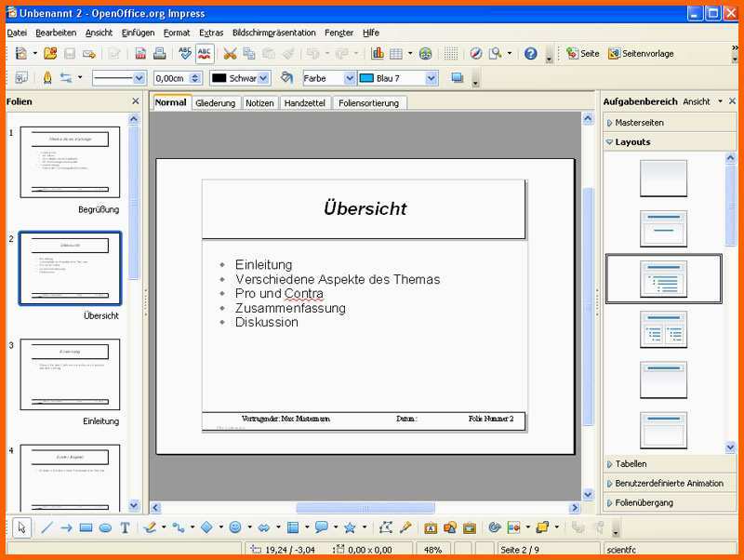Open symbol shapes smiley icon

[235, 527]
